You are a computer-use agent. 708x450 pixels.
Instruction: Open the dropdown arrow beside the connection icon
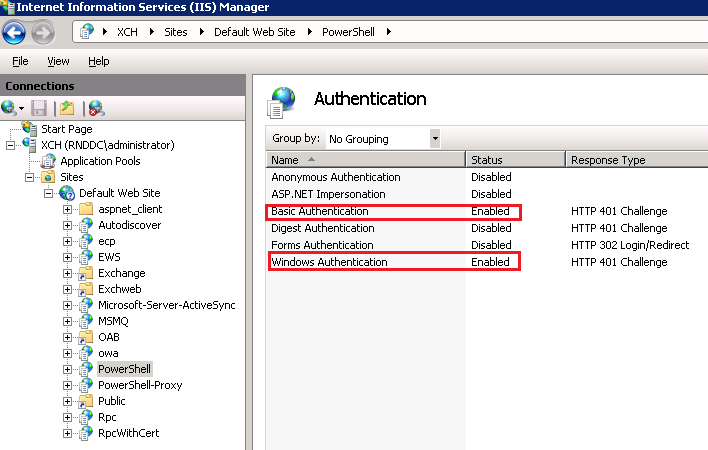(x=21, y=108)
